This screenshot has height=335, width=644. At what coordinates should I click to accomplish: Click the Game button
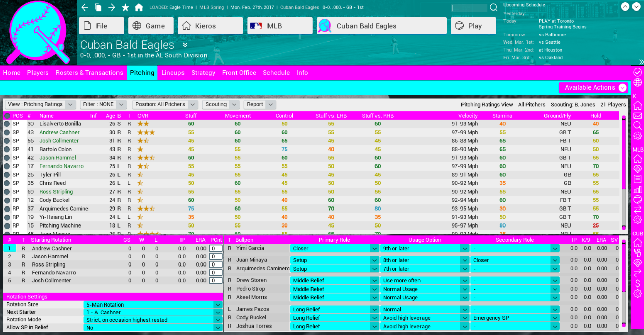[151, 26]
